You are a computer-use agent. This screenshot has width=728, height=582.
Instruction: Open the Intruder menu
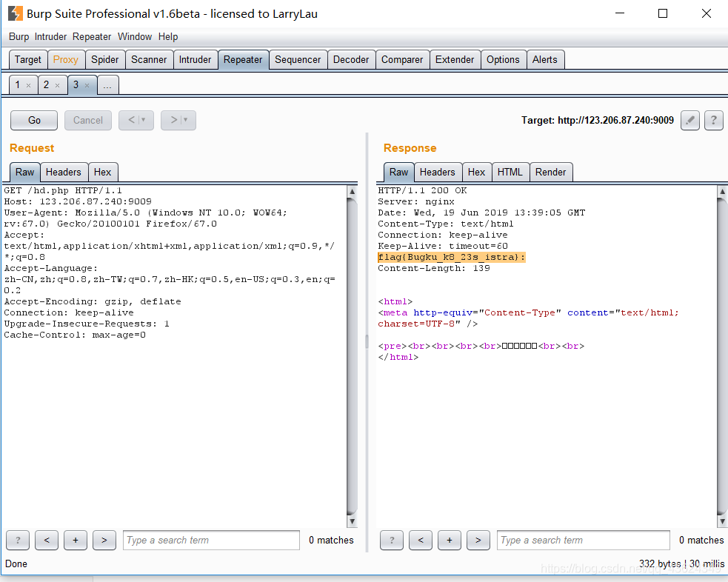pos(50,37)
